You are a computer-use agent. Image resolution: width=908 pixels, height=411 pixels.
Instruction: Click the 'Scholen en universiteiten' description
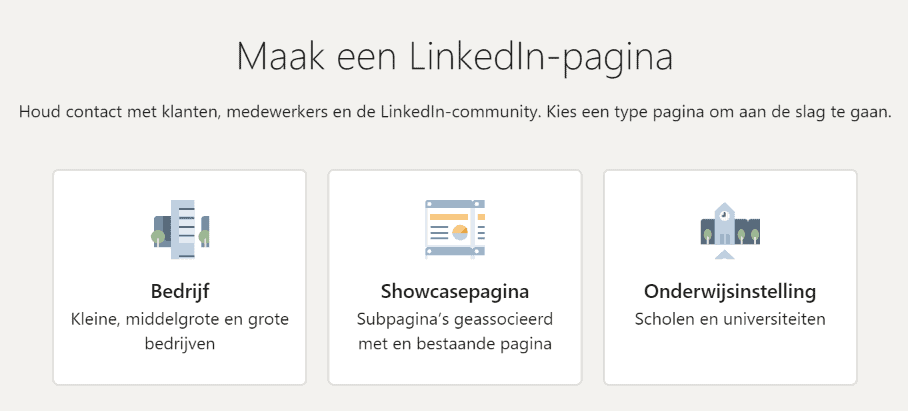730,320
